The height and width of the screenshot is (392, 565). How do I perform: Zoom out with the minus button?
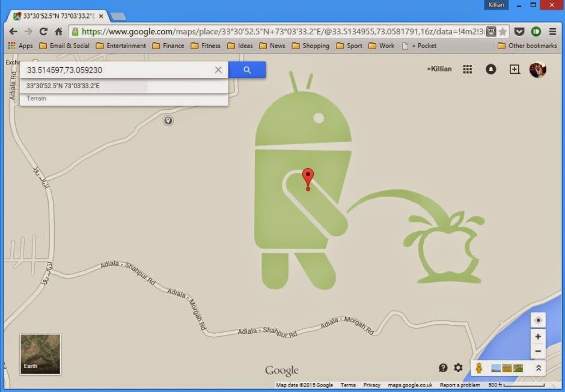(x=538, y=351)
